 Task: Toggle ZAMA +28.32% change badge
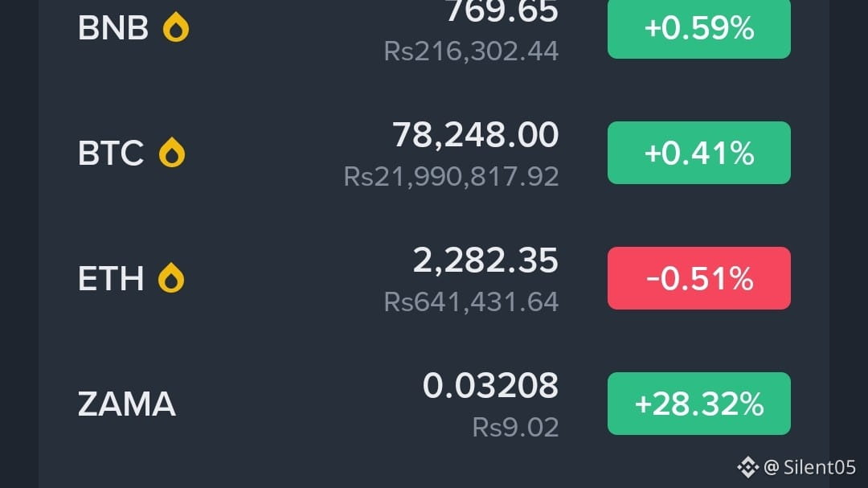698,404
